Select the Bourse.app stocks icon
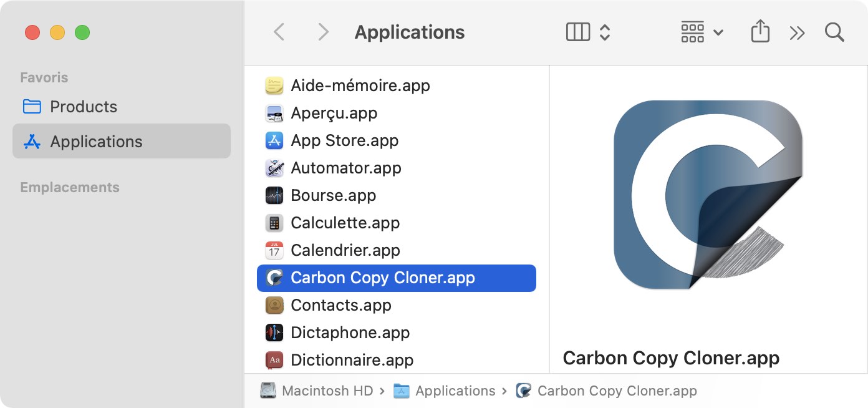 point(274,195)
